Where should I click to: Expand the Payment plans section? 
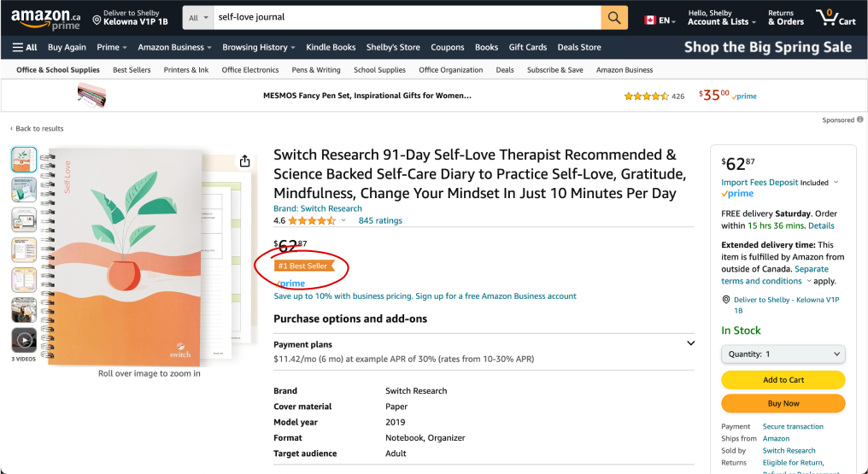[690, 343]
